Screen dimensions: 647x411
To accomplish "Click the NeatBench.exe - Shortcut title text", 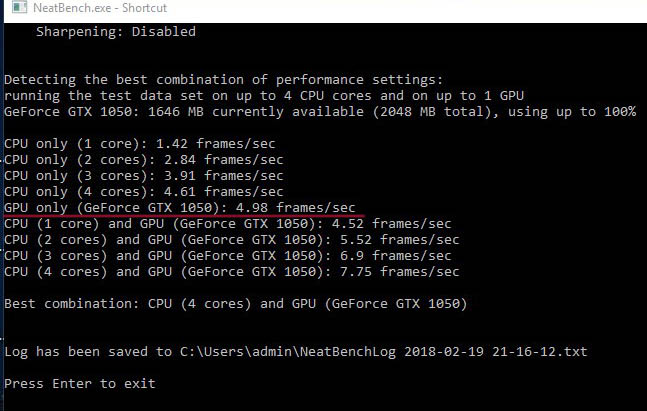I will [x=100, y=8].
